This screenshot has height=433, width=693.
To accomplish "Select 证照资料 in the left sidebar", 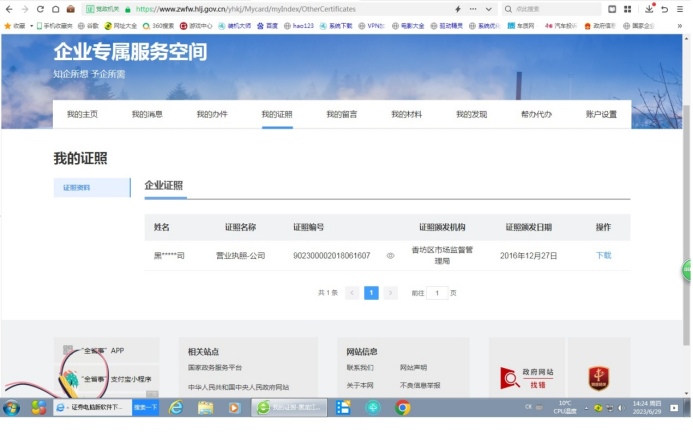I will pyautogui.click(x=91, y=187).
